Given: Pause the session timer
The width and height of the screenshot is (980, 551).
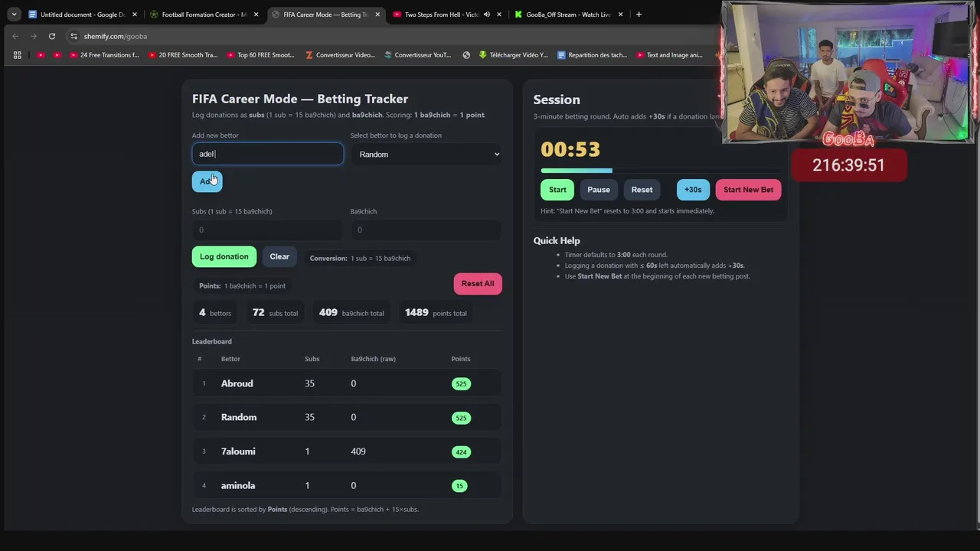Looking at the screenshot, I should click(599, 190).
